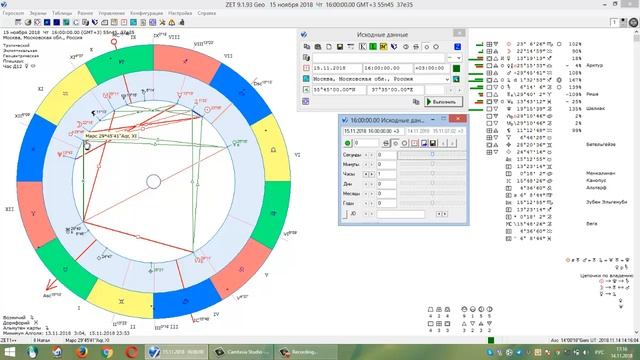This screenshot has height=360, width=640.
Task: Decrease Часы step using left arrow
Action: click(366, 174)
